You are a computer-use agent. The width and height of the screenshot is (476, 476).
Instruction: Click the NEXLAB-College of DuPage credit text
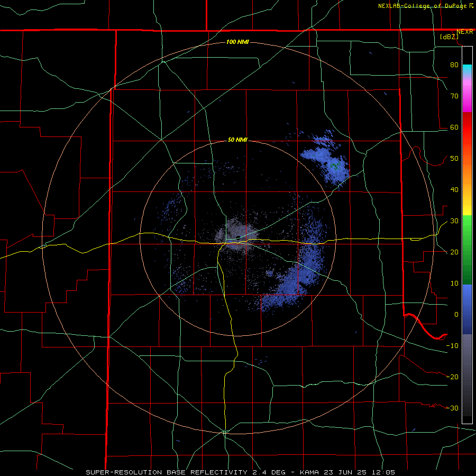[423, 6]
